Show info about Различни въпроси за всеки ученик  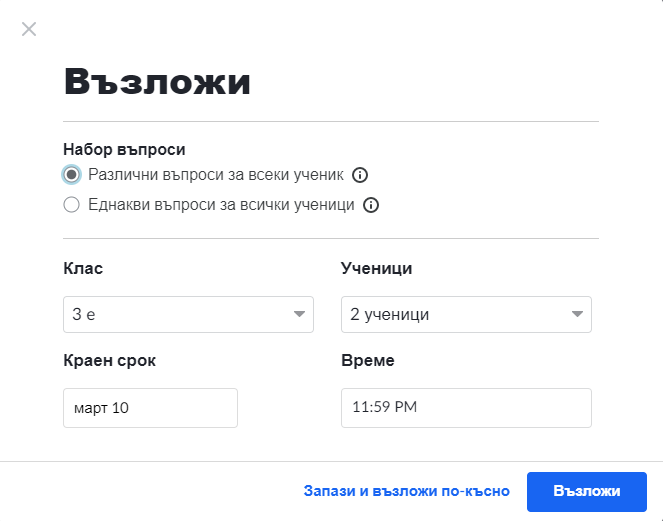361,175
